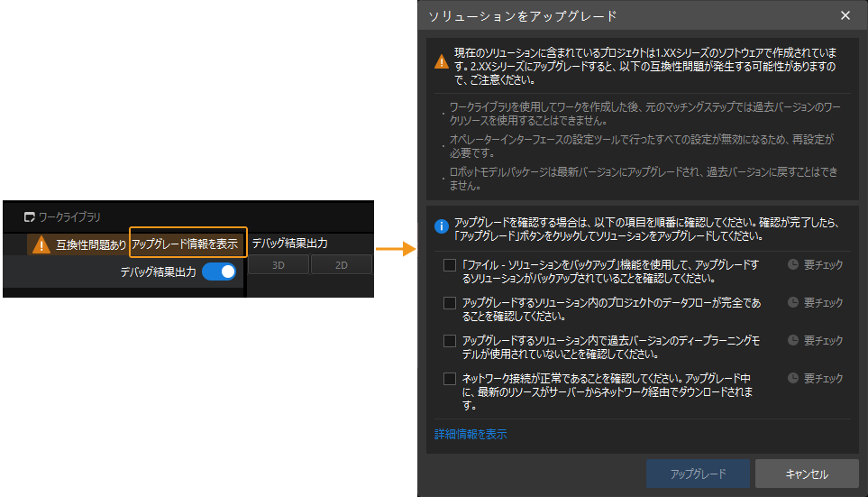The width and height of the screenshot is (868, 497).
Task: Click the 互換性問題あり label
Action: click(91, 244)
